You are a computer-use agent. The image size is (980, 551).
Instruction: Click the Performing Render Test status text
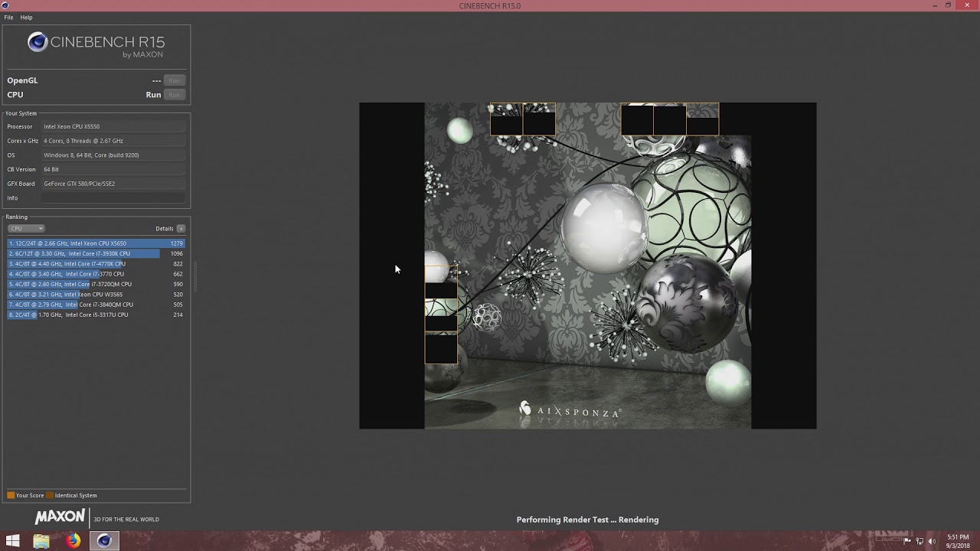(x=587, y=520)
